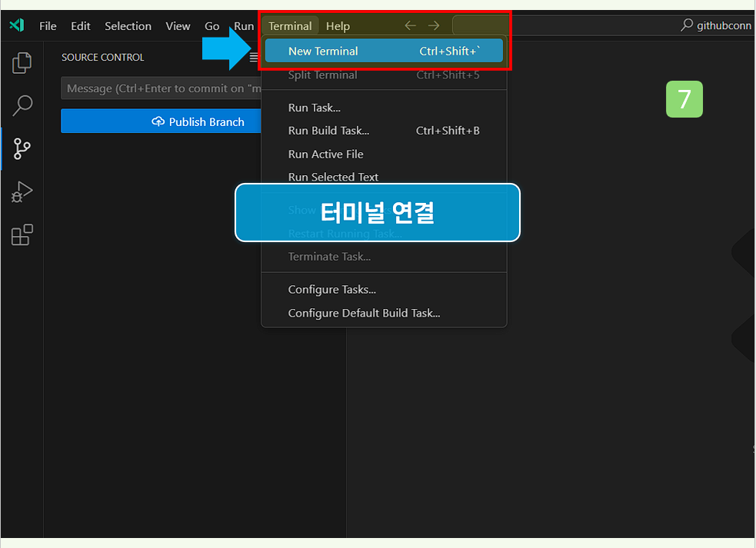Viewport: 756px width, 548px height.
Task: Click the commit message input field
Action: [x=162, y=88]
